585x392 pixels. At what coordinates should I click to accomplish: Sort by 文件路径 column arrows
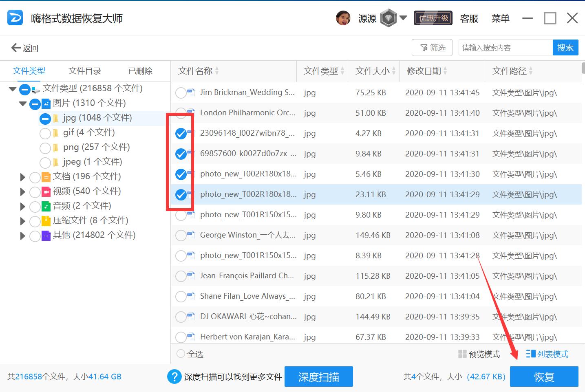531,71
